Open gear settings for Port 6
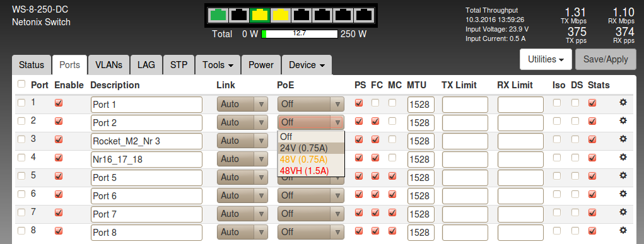This screenshot has width=644, height=244. click(623, 194)
